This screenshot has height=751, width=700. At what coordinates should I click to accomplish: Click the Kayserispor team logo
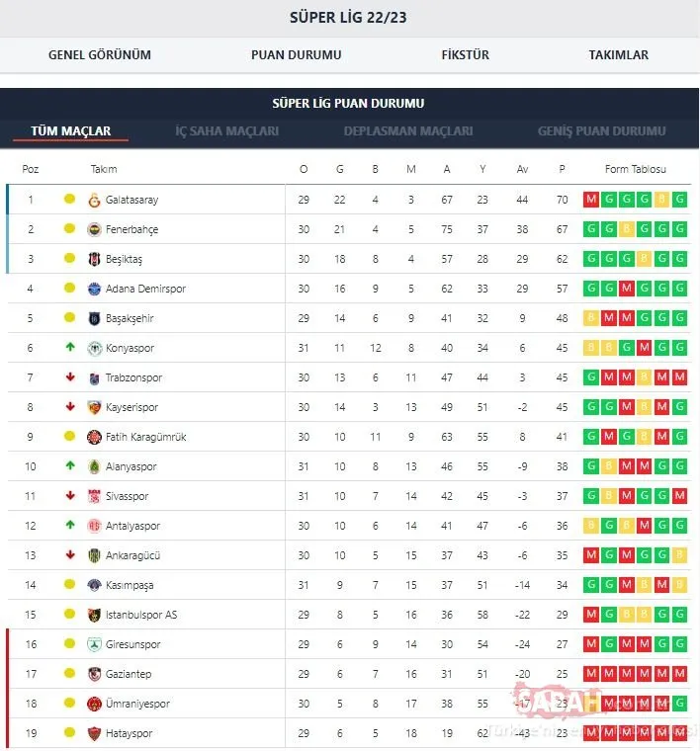click(94, 407)
